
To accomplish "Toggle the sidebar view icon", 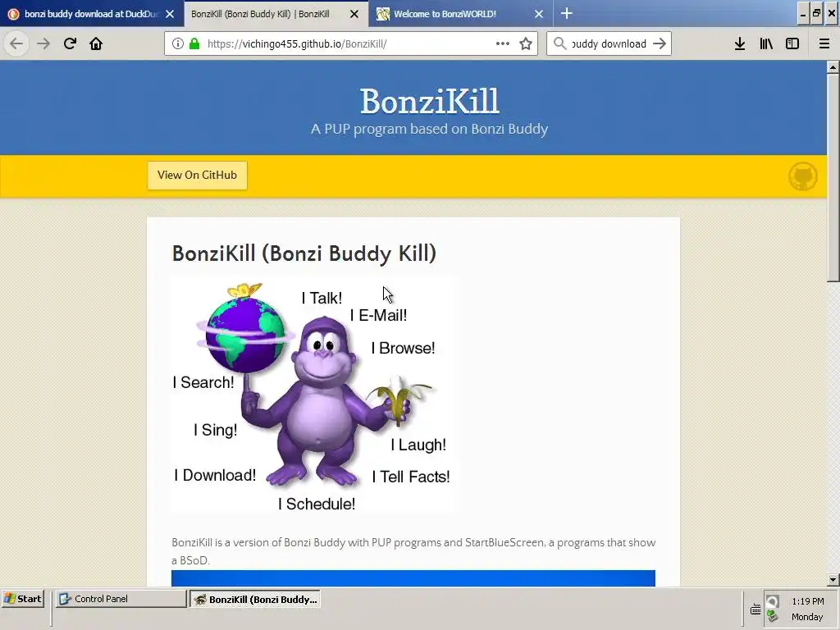I will pyautogui.click(x=792, y=43).
